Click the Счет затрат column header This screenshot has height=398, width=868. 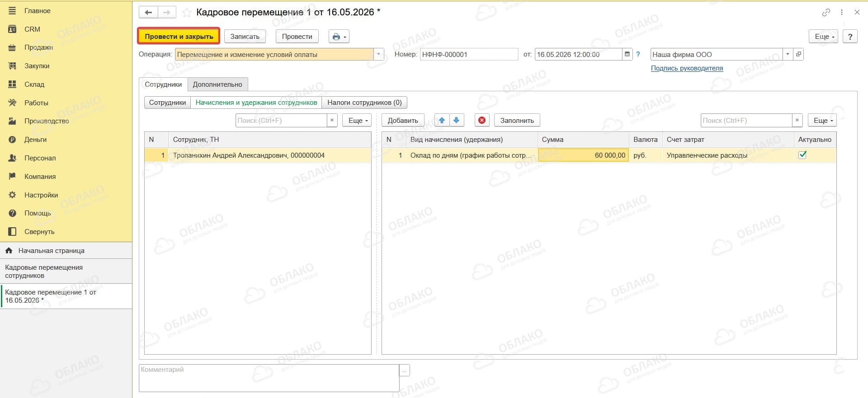[728, 140]
